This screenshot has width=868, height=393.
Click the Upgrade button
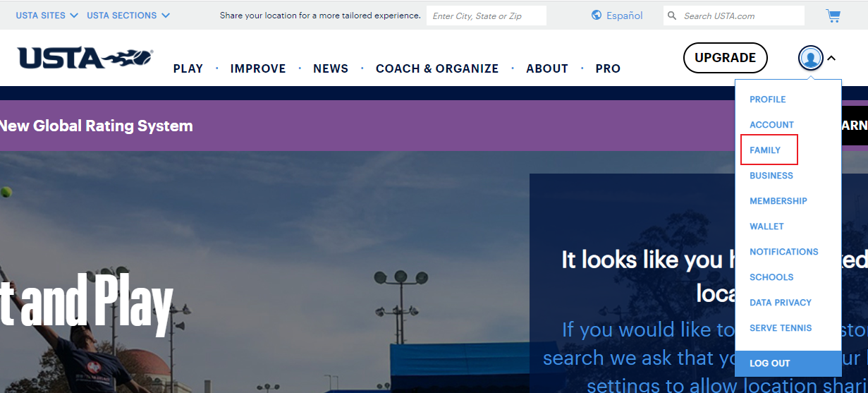coord(725,58)
